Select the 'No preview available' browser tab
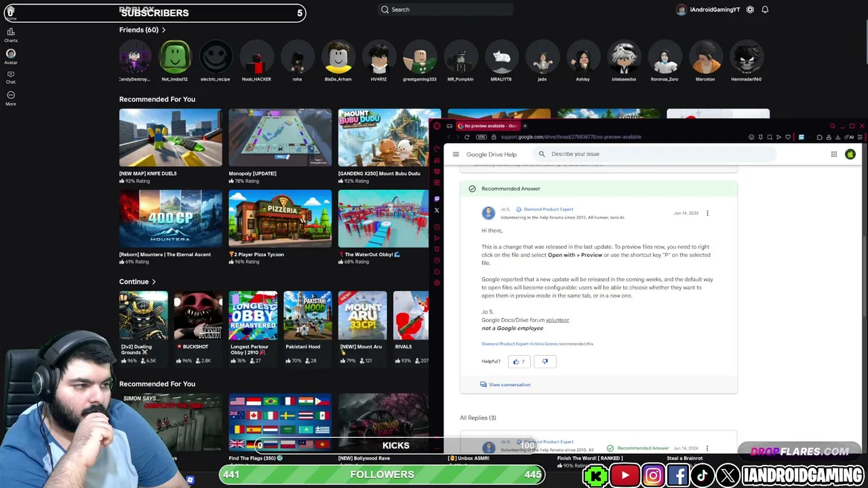The height and width of the screenshot is (488, 868). coord(488,126)
